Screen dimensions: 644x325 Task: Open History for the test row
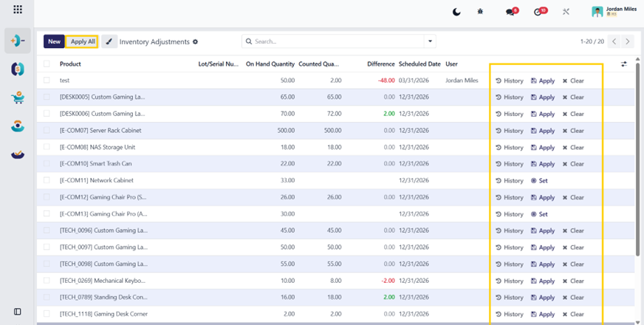click(510, 81)
